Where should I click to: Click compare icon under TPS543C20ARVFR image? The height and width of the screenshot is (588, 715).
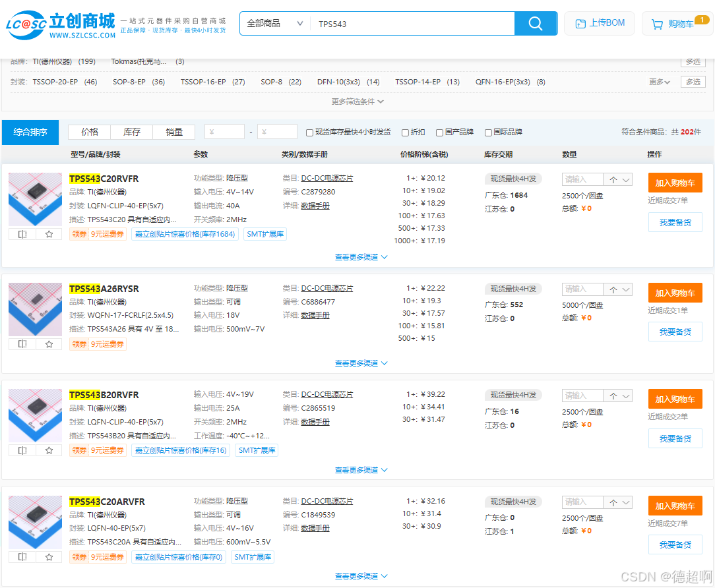click(x=22, y=557)
